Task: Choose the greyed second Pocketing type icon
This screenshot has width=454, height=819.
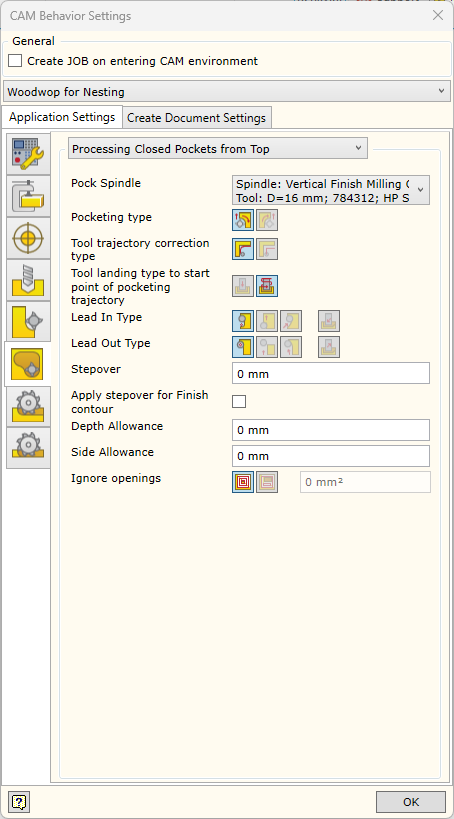Action: pos(267,220)
